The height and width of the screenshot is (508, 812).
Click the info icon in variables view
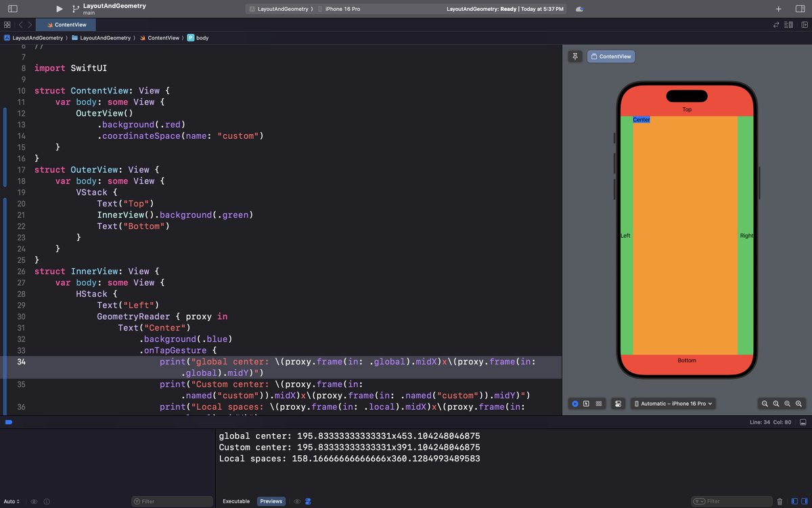click(45, 501)
